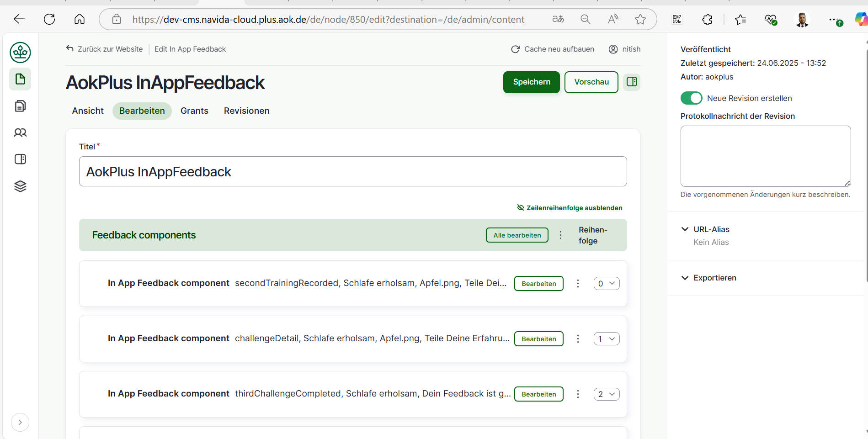This screenshot has width=868, height=439.
Task: Edit the thirdChallengeCompleted feedback component
Action: point(539,394)
